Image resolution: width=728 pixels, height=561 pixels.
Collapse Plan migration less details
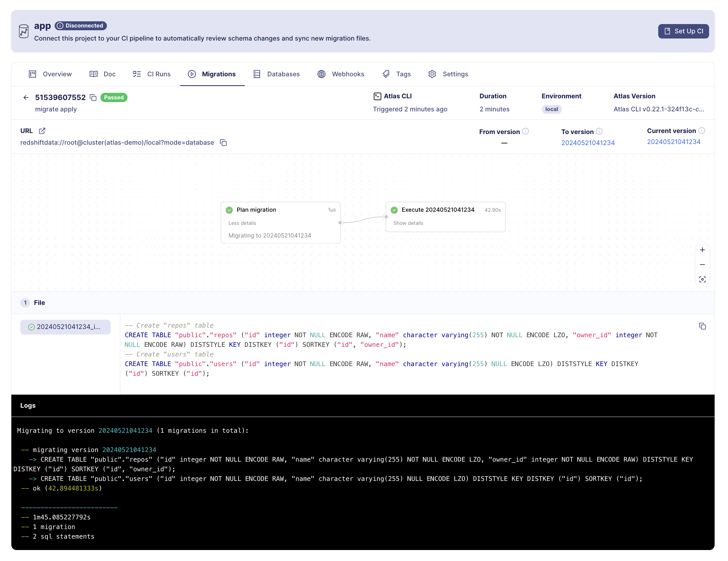pyautogui.click(x=243, y=223)
